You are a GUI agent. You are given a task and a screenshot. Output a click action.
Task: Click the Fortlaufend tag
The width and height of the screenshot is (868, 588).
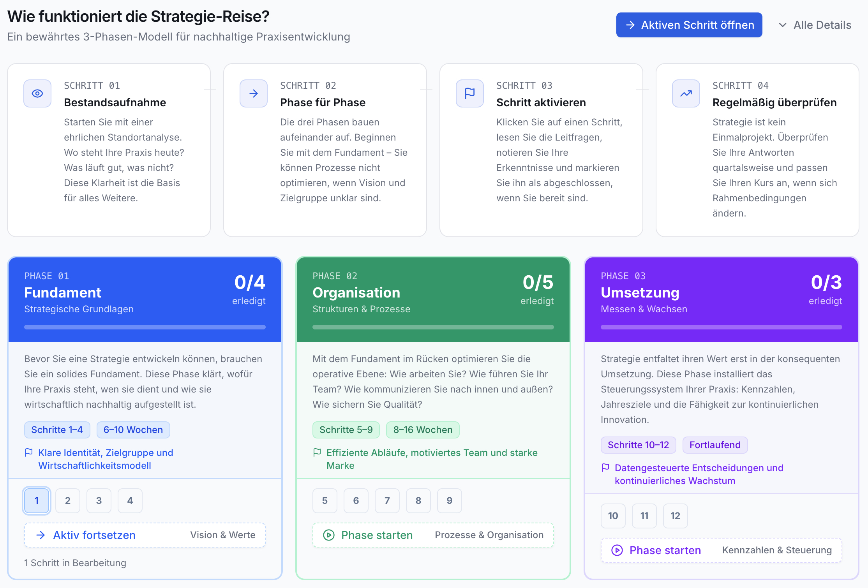[715, 445]
